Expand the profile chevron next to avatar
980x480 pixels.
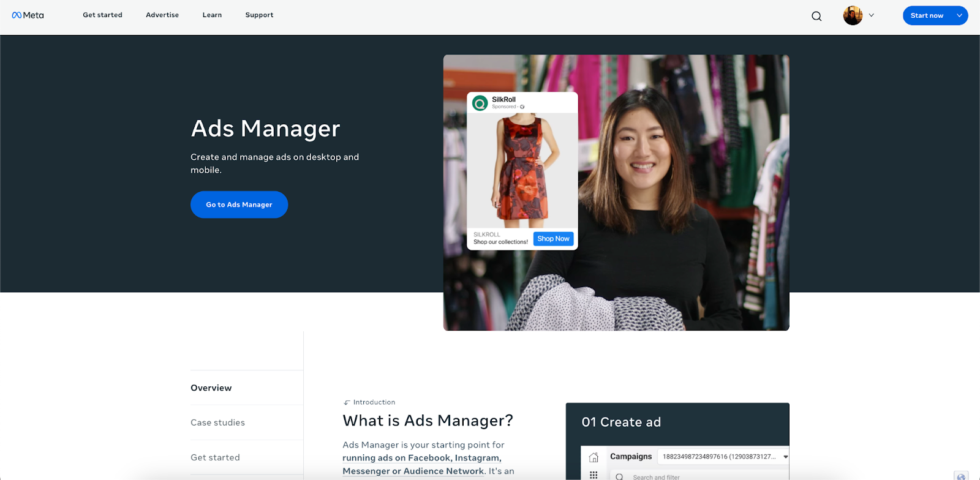coord(871,15)
